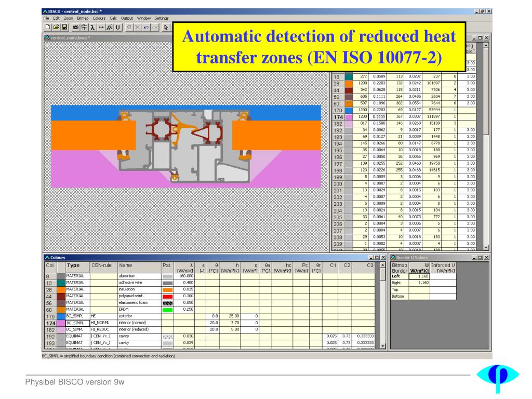Image resolution: width=532 pixels, height=399 pixels.
Task: Click the greyed X cancel toolbar icon
Action: tap(137, 27)
